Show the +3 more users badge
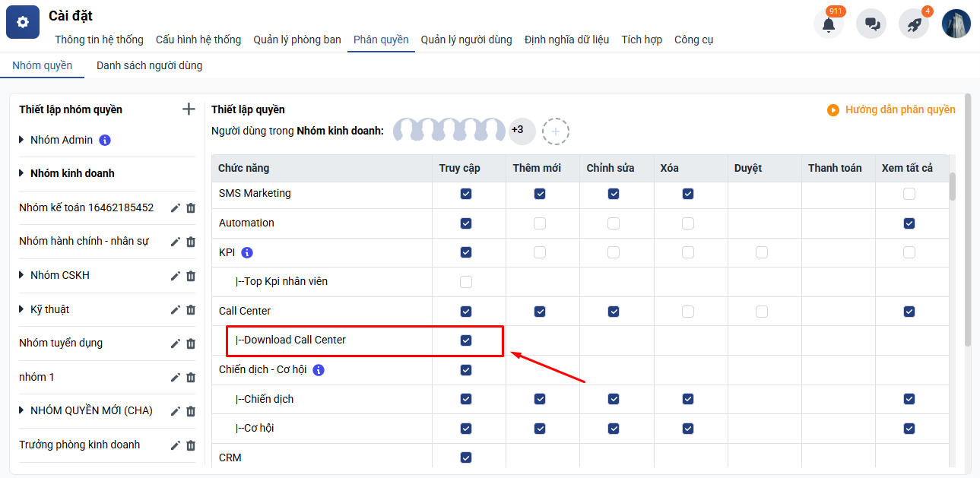Viewport: 980px width, 478px height. click(x=518, y=131)
